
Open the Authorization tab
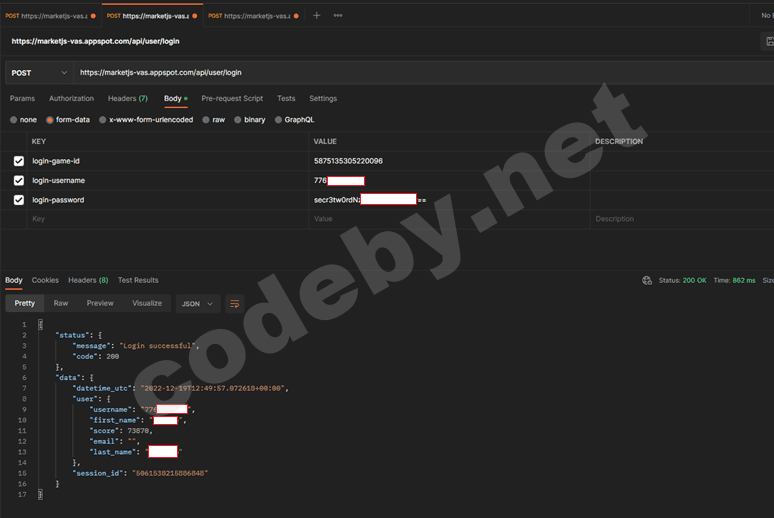pos(71,99)
